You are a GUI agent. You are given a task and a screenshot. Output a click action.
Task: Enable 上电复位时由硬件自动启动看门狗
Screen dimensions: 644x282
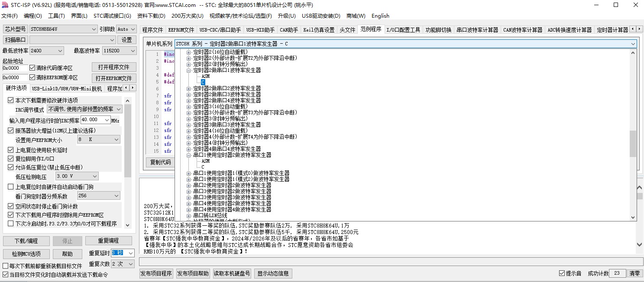coord(11,187)
